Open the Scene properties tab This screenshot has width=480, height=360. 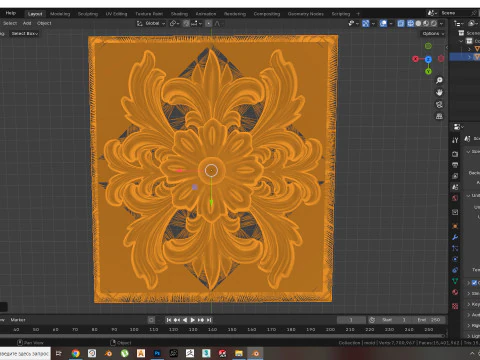click(x=455, y=187)
